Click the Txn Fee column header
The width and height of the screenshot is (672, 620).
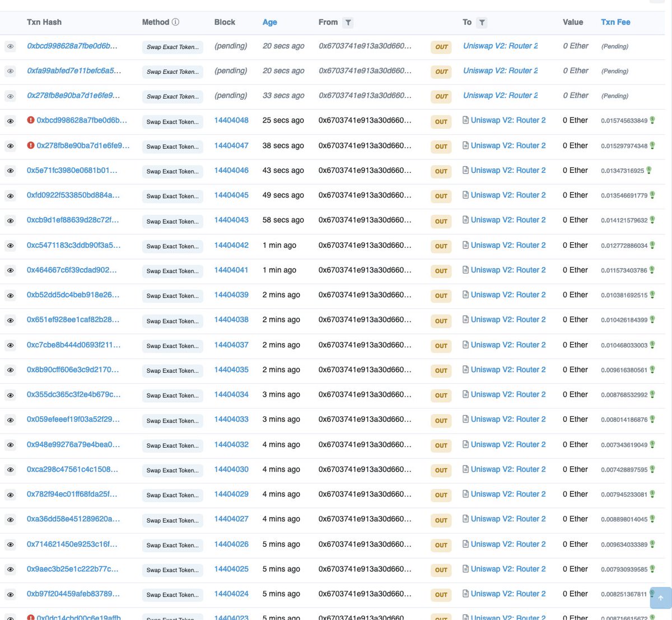pos(615,22)
